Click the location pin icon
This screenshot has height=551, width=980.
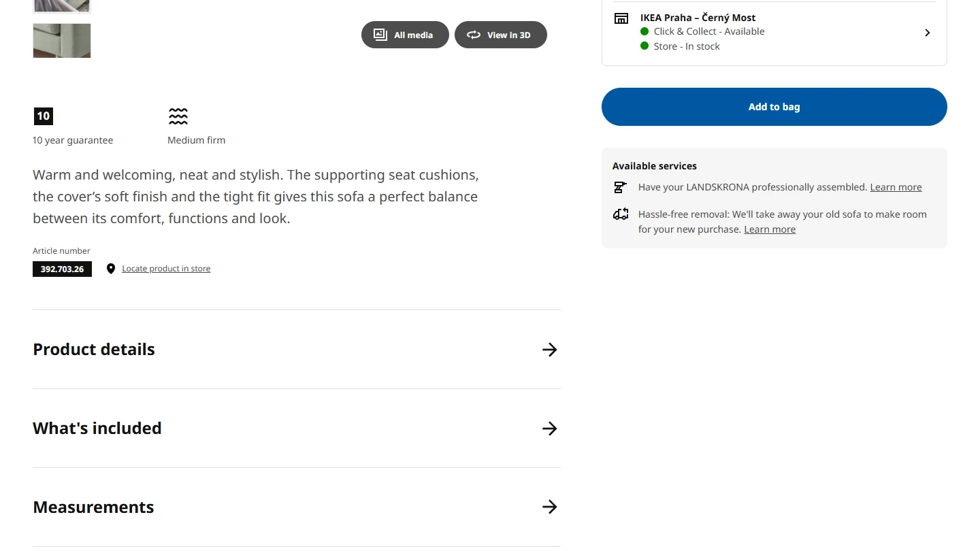point(111,269)
